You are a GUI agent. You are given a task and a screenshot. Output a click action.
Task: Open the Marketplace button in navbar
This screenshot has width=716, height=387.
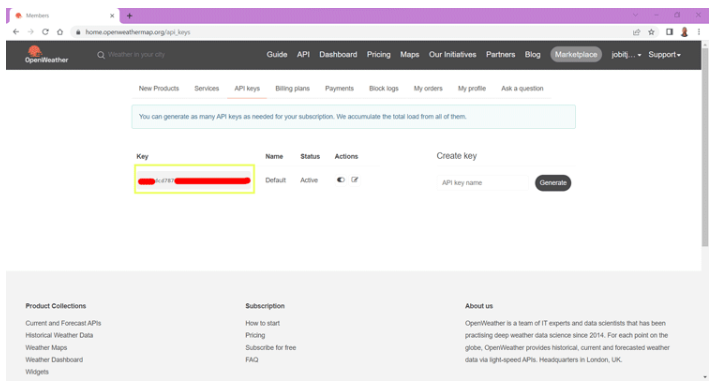click(576, 54)
